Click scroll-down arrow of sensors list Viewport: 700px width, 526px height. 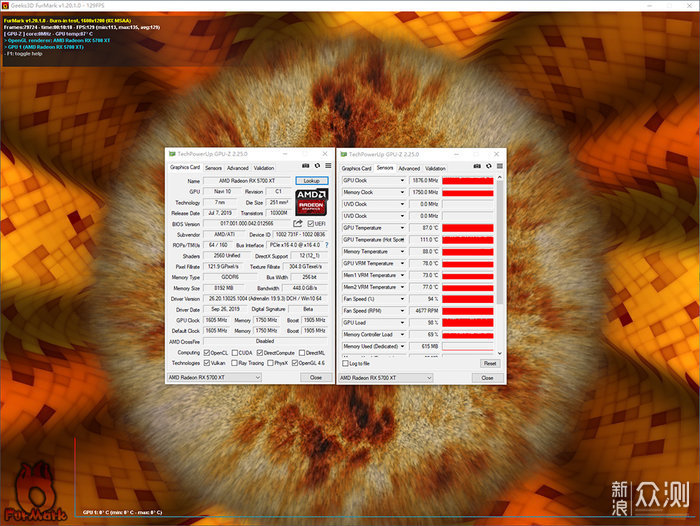[500, 353]
